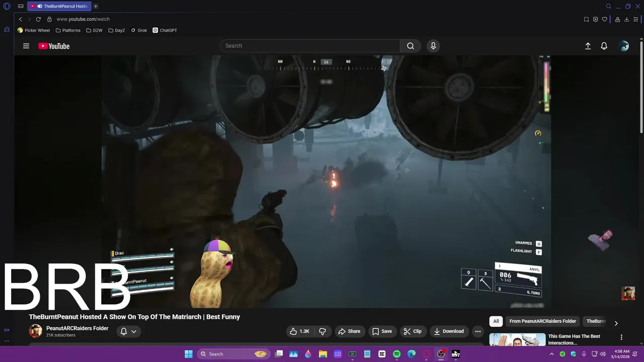
Task: Open the Grok bookmark
Action: pos(139,30)
